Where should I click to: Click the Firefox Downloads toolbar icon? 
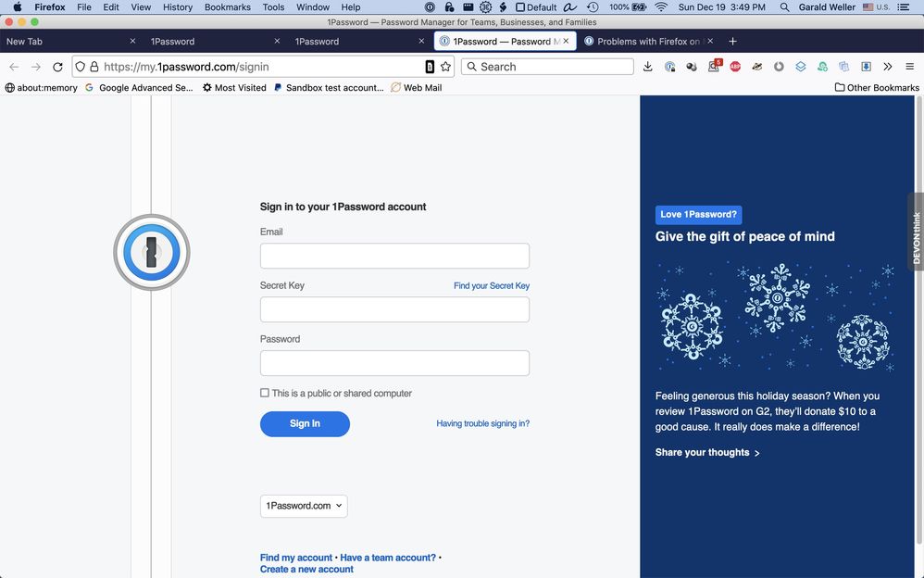647,67
